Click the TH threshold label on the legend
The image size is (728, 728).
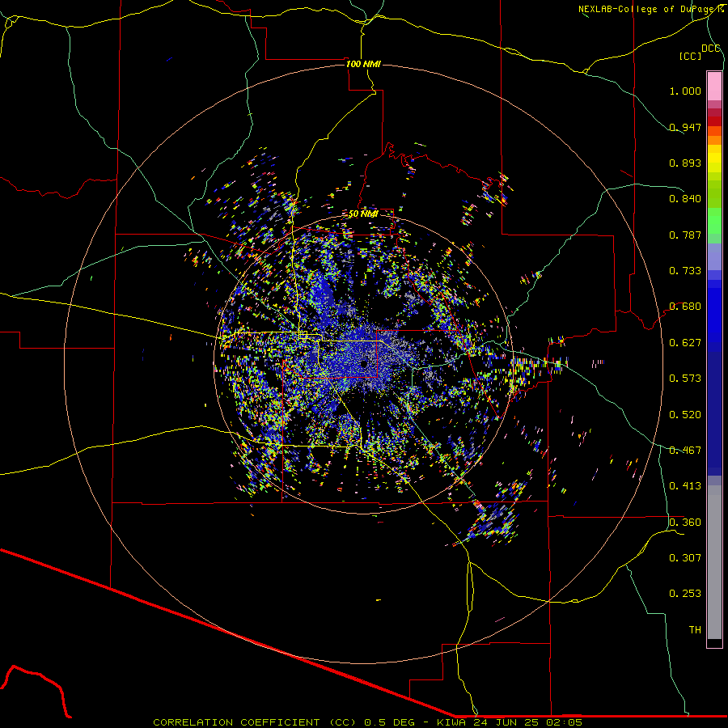coord(695,630)
